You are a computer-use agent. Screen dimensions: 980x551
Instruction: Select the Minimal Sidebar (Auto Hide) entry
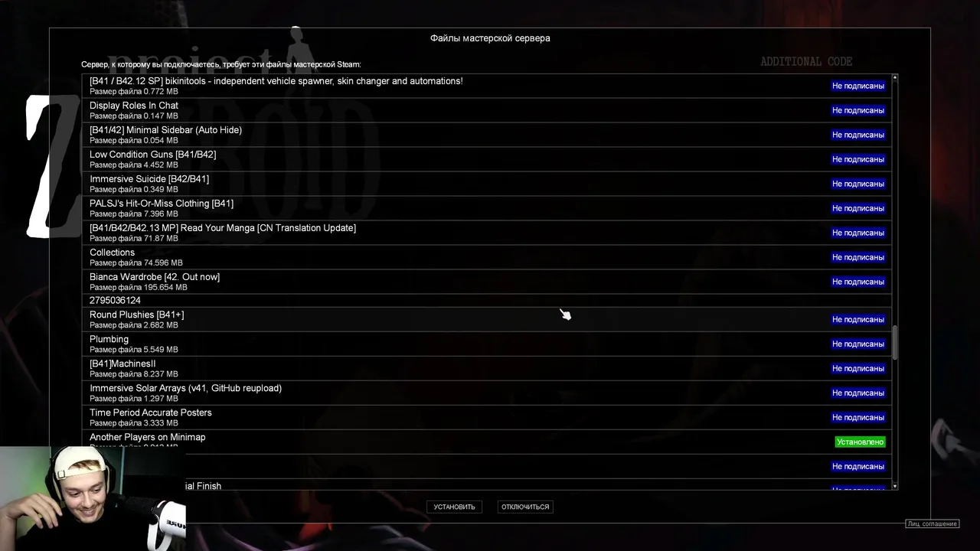[x=487, y=135]
